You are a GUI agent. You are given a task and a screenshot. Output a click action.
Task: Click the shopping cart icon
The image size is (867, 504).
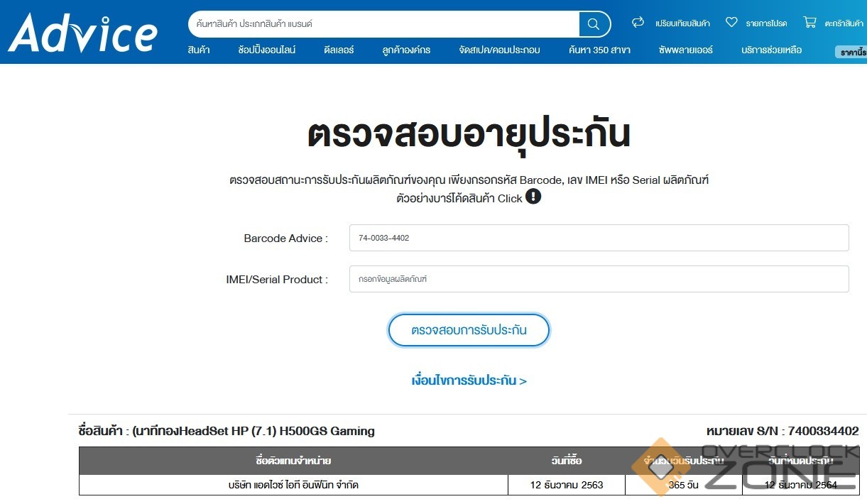click(809, 23)
